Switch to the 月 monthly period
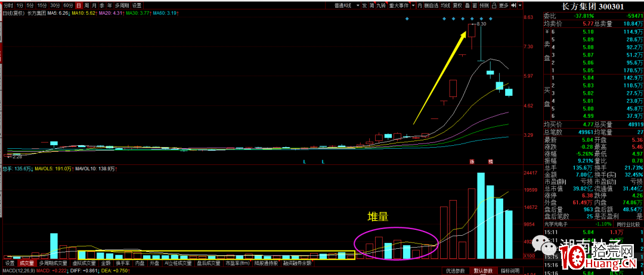644x275 pixels. pyautogui.click(x=94, y=5)
